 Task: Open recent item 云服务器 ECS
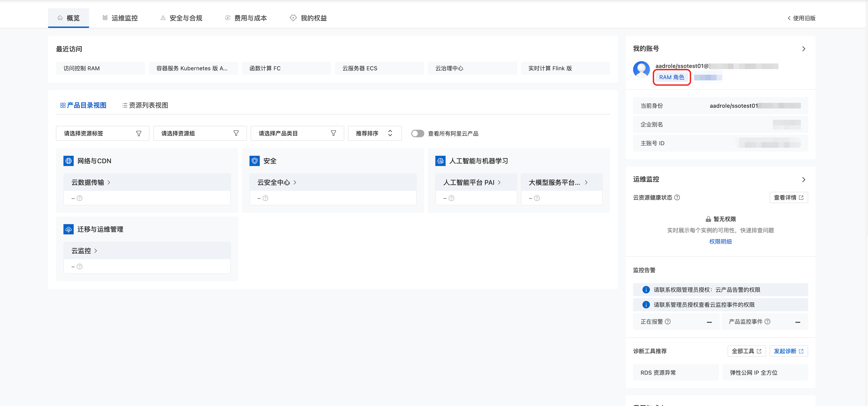coord(379,68)
